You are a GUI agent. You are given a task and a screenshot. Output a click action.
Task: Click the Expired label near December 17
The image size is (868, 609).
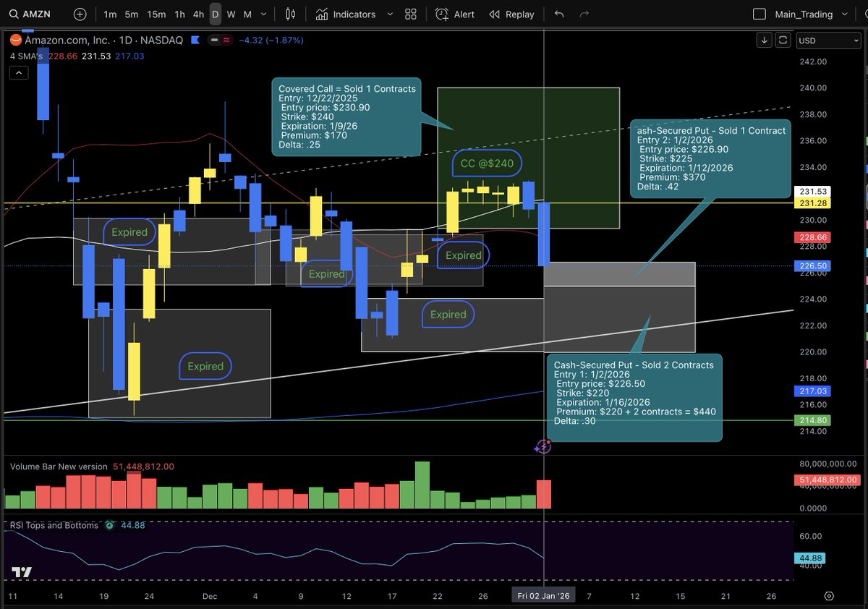pos(448,314)
